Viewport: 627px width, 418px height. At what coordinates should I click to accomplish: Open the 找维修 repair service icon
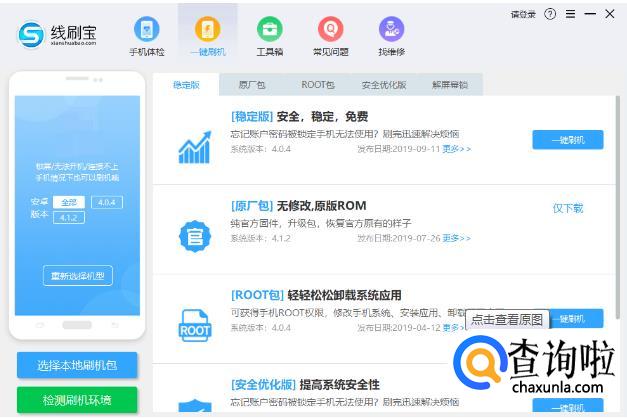tap(391, 36)
